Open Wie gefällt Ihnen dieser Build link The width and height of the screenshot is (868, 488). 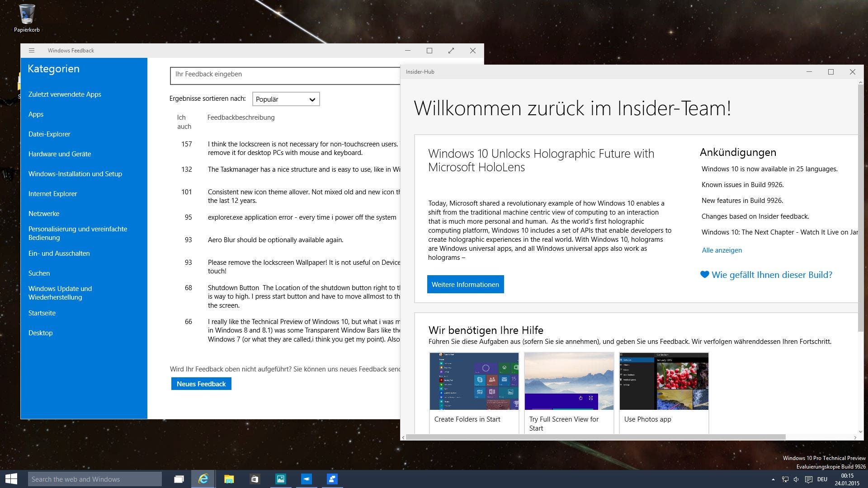tap(772, 274)
